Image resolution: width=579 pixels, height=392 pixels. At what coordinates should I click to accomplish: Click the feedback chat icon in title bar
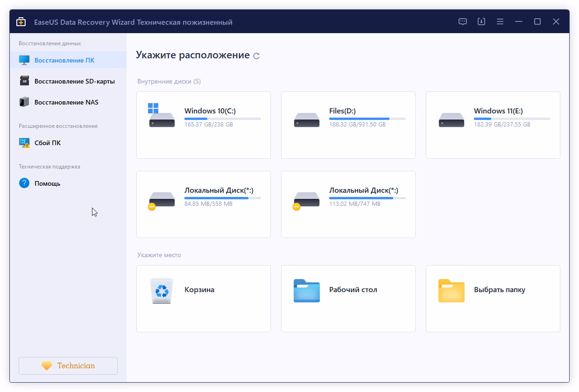463,22
